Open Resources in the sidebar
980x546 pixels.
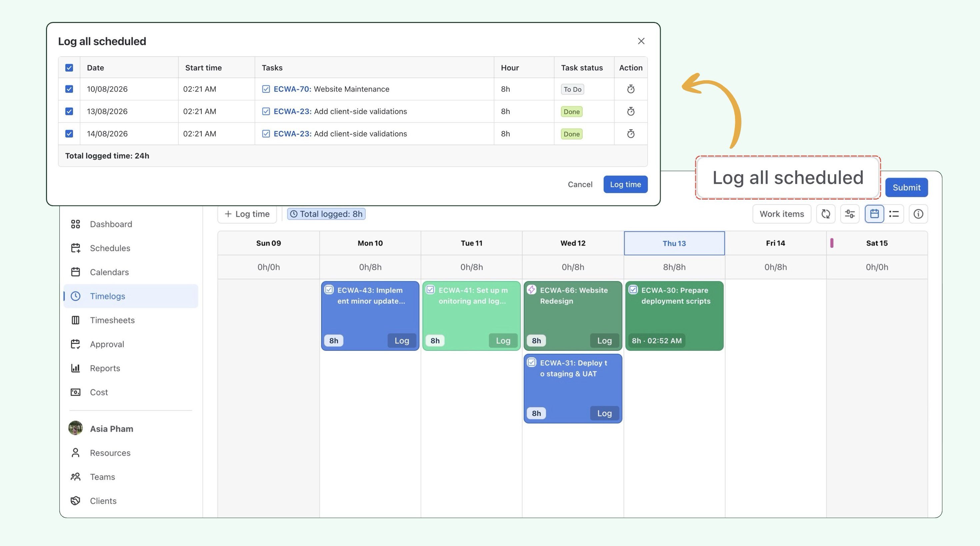click(130, 453)
